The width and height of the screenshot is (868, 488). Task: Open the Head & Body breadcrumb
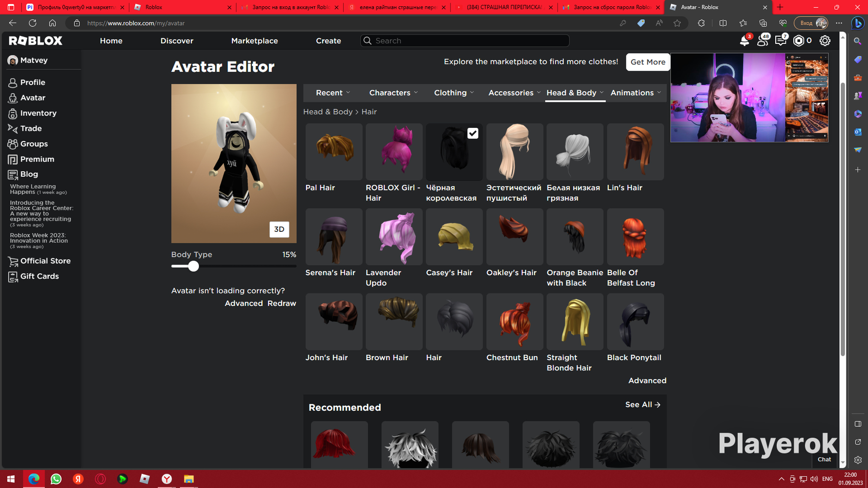328,112
